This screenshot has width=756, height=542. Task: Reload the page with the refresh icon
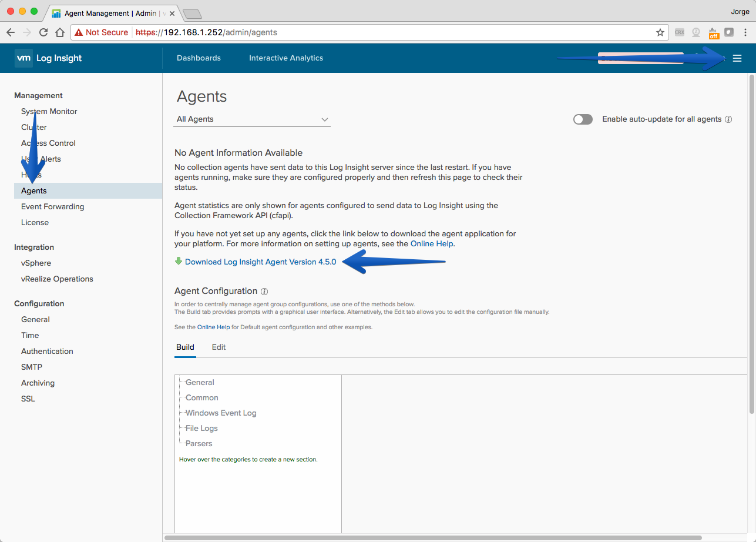(43, 32)
